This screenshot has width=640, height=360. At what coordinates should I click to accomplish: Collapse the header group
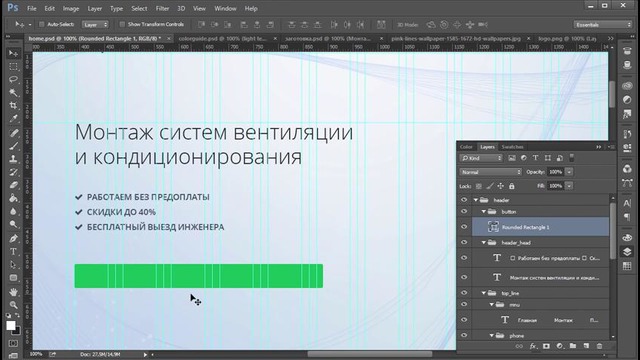tap(476, 200)
